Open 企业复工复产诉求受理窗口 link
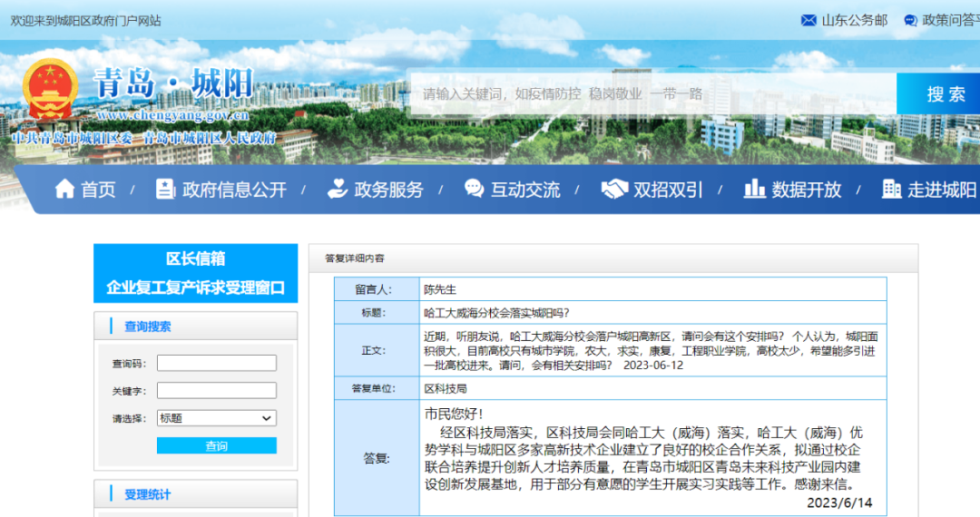Screen dimensions: 980x517 pyautogui.click(x=195, y=288)
